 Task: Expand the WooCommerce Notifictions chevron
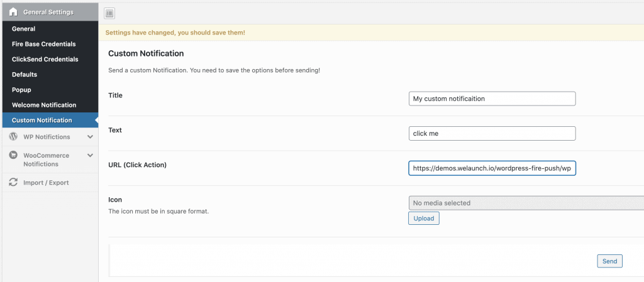[x=90, y=156]
